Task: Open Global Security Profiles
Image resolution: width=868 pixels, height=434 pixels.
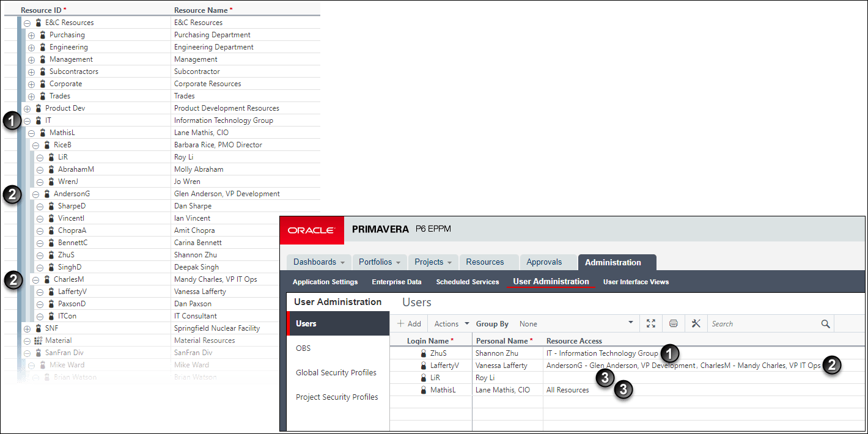Action: point(337,373)
